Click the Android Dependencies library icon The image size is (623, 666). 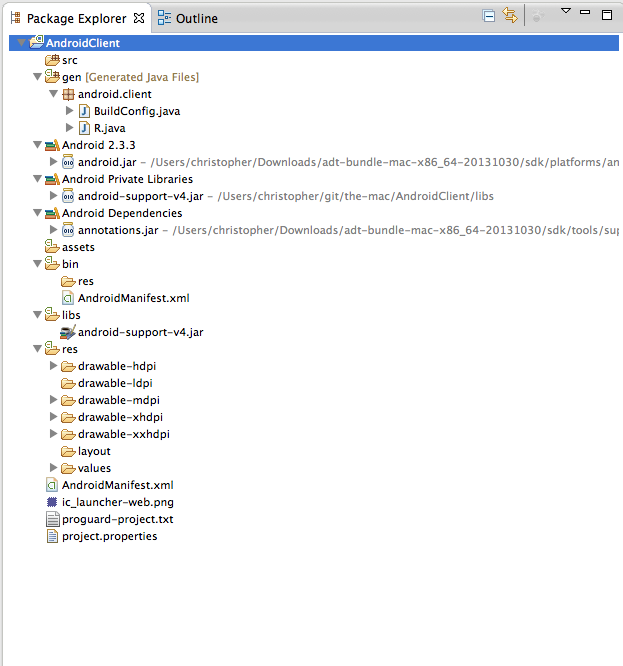coord(52,213)
